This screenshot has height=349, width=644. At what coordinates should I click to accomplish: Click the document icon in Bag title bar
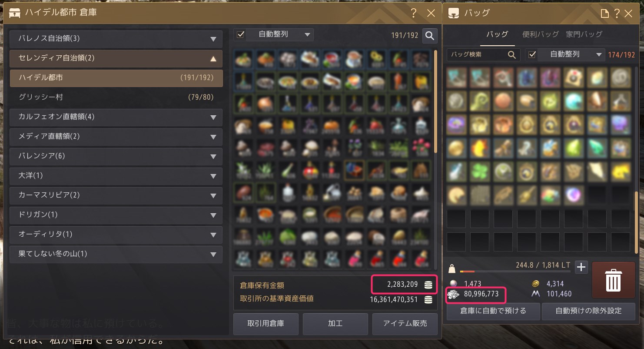pos(604,13)
